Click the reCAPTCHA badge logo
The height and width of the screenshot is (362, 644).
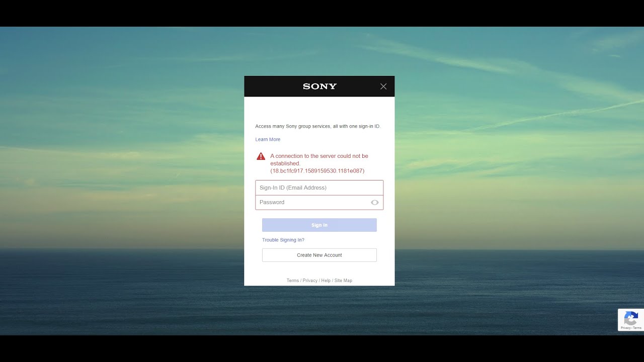tap(631, 318)
